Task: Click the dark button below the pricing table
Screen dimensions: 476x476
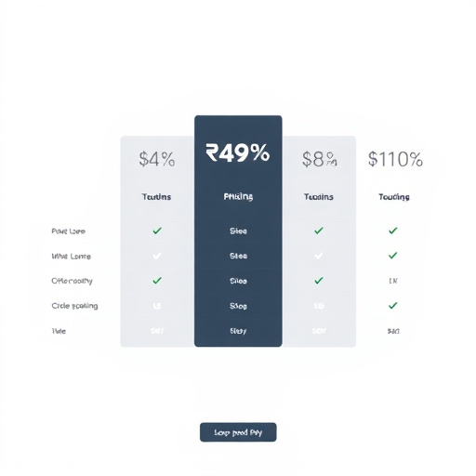Action: point(238,432)
